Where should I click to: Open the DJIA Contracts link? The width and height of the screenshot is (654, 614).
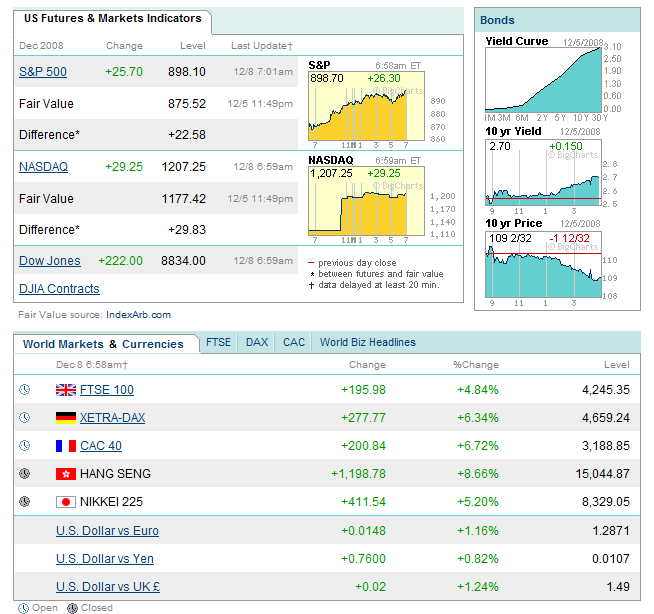59,289
